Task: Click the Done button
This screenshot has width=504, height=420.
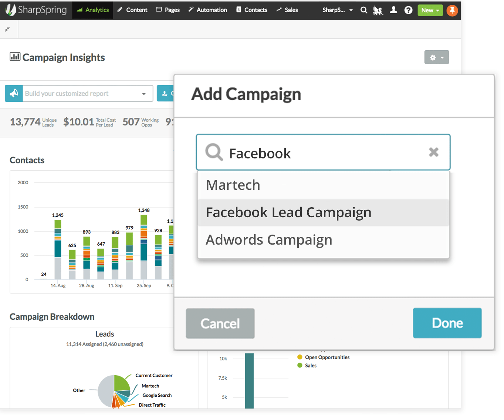Action: 447,323
